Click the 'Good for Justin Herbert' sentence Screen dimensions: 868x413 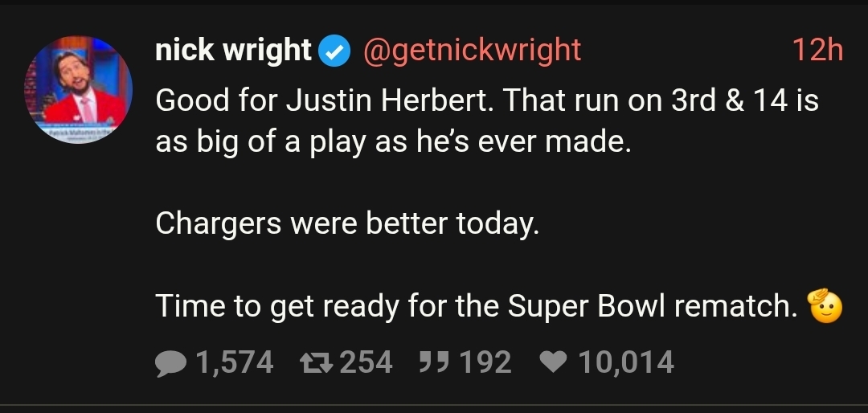point(328,100)
